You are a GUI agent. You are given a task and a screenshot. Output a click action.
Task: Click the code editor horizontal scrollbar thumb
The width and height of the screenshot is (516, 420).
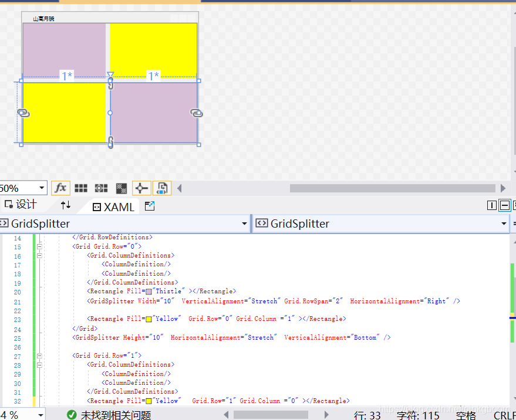pos(271,415)
